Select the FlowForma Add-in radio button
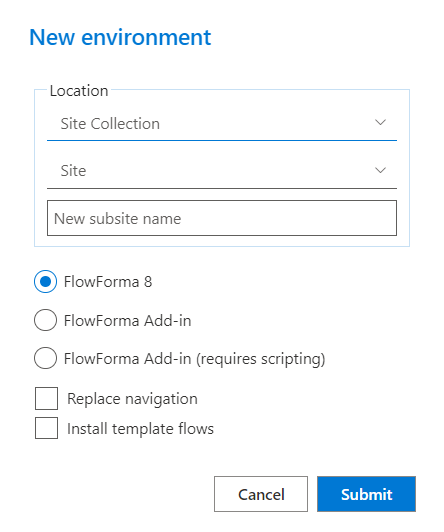 45,320
